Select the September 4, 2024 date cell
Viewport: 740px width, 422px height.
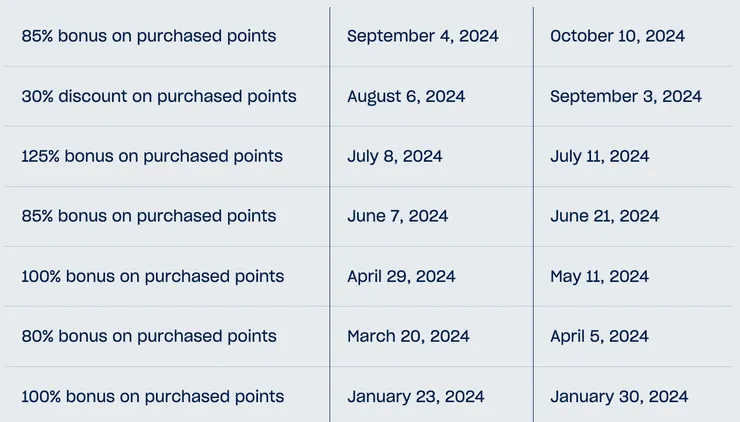pos(423,37)
